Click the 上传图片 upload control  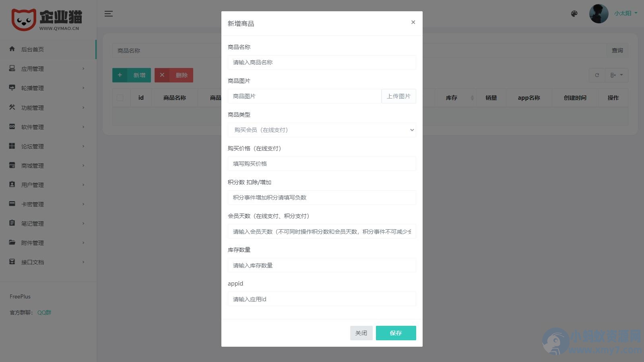click(398, 96)
